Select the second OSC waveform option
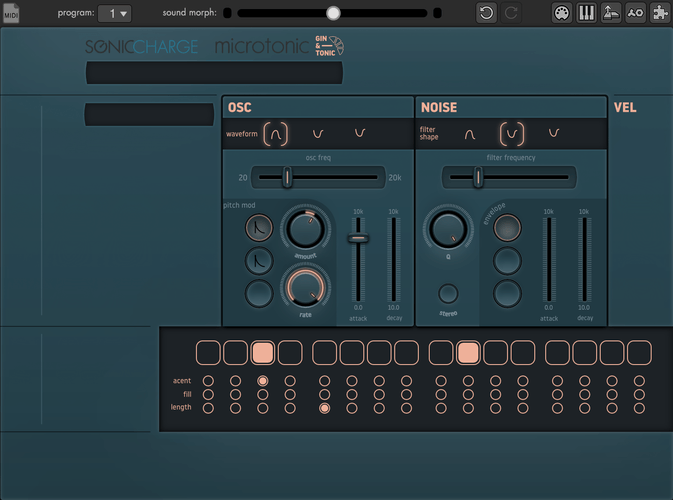 [318, 134]
